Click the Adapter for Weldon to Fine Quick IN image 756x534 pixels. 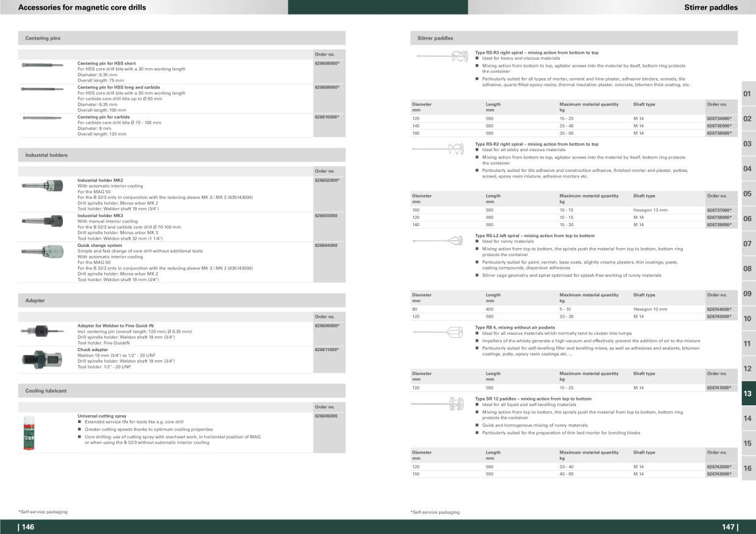coord(42,330)
